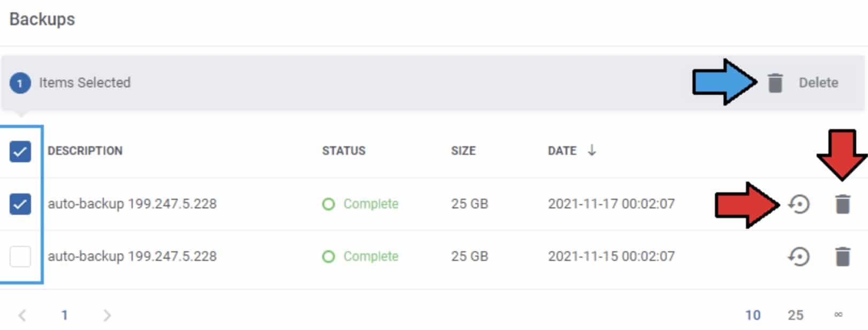Viewport: 868px width, 330px height.
Task: Restore the 2021-11-15 backup
Action: click(799, 257)
